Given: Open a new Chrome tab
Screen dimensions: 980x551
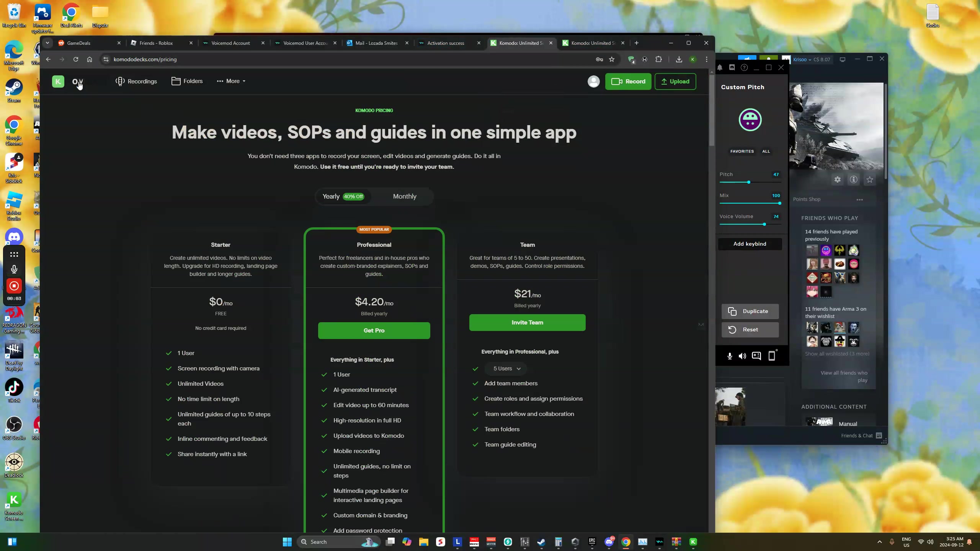Looking at the screenshot, I should coord(637,43).
